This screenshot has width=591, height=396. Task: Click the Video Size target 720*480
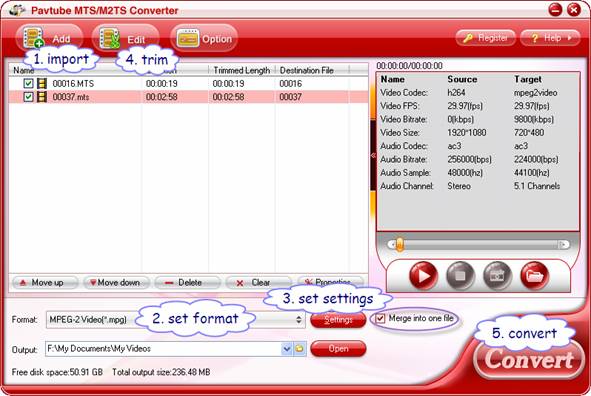529,133
